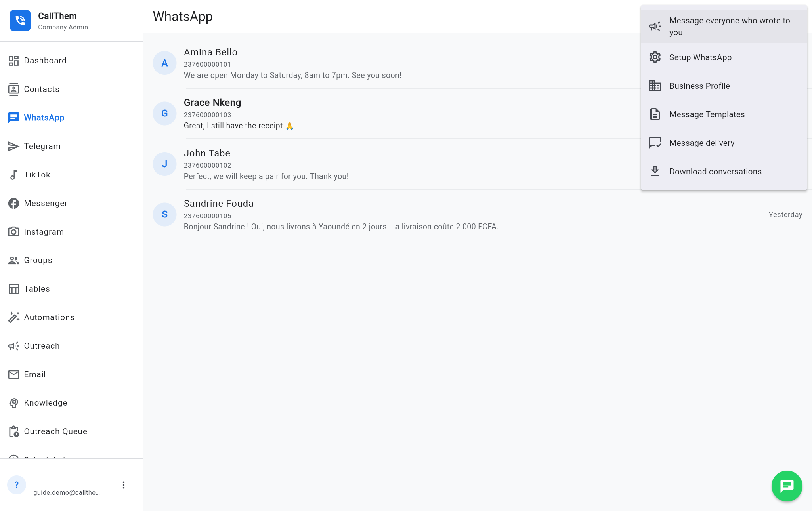Click the WhatsApp page heading
The image size is (812, 511).
click(183, 17)
